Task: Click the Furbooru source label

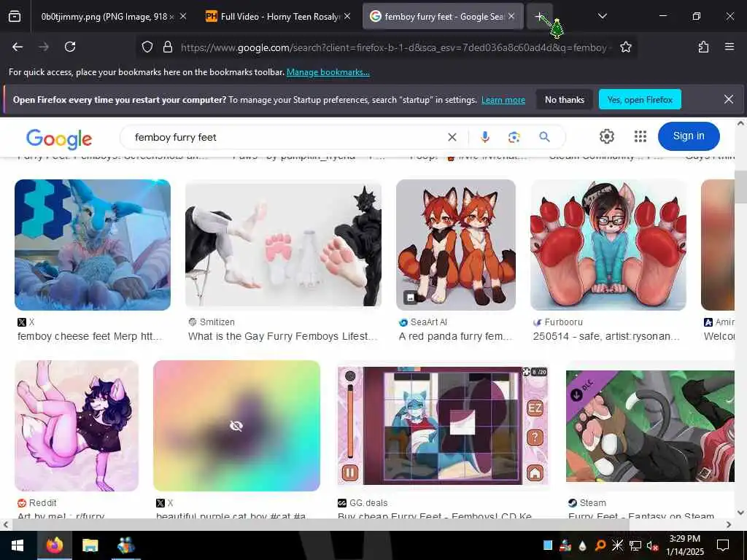Action: pos(564,322)
